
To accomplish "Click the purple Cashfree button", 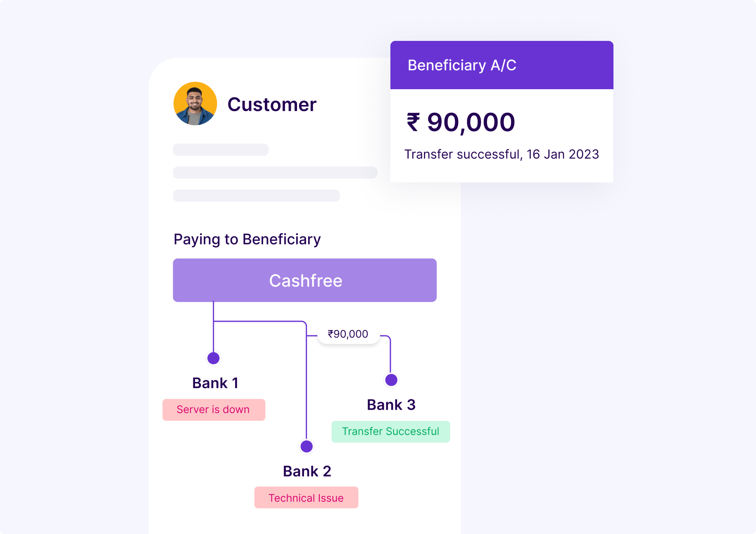I will 305,280.
